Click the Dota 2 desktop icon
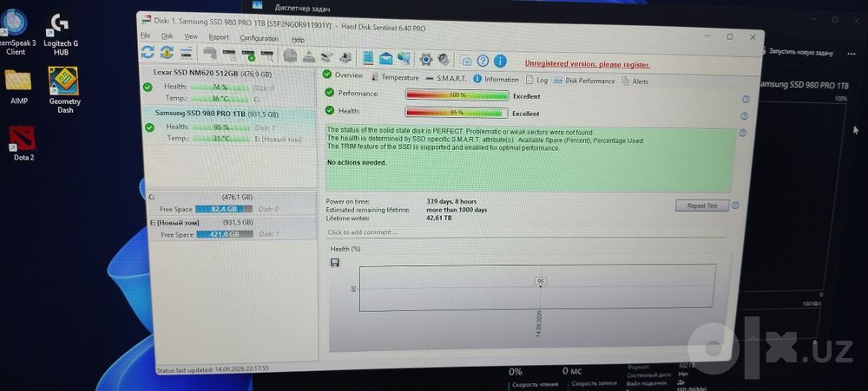 (x=23, y=143)
